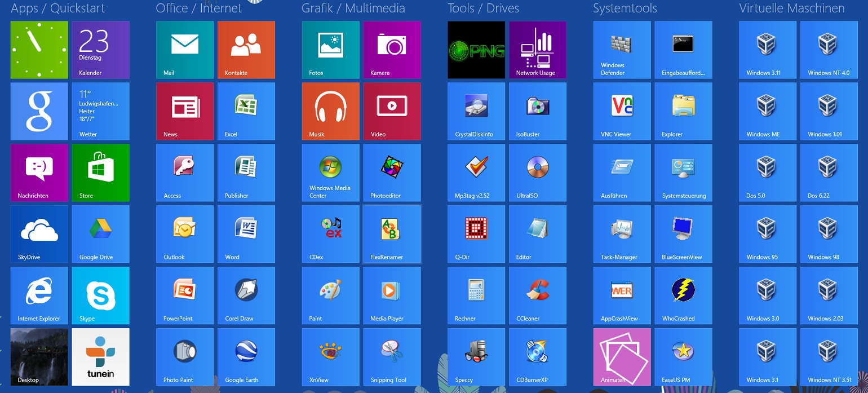The height and width of the screenshot is (393, 868).
Task: Open the Video tile
Action: pyautogui.click(x=392, y=111)
